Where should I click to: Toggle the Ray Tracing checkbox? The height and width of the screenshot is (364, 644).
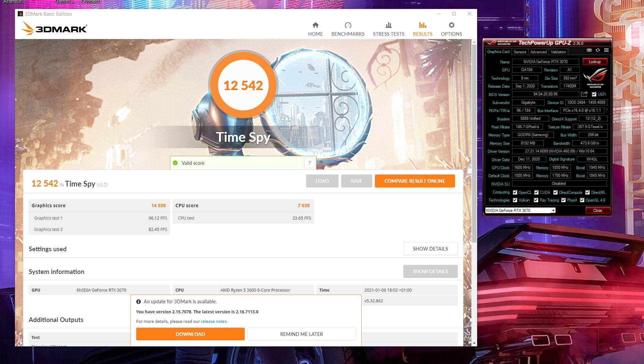coord(536,200)
